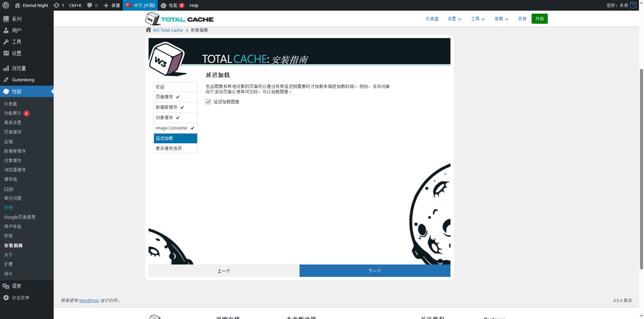Click the 收起菜单 collapse arrow icon

6,298
